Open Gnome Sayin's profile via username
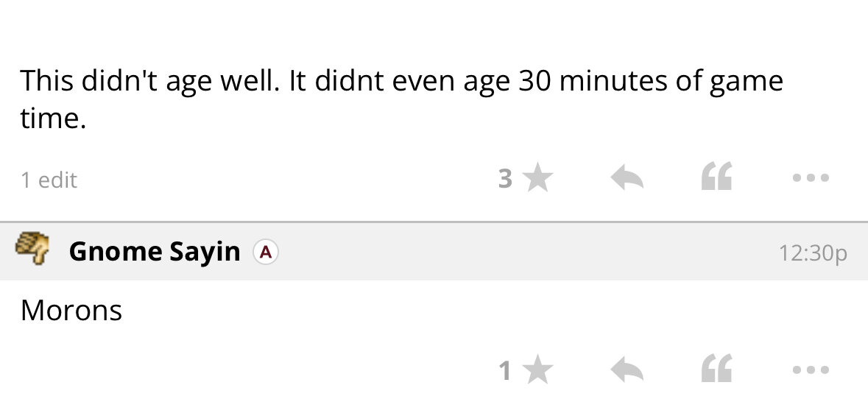The height and width of the screenshot is (413, 868). click(x=154, y=252)
